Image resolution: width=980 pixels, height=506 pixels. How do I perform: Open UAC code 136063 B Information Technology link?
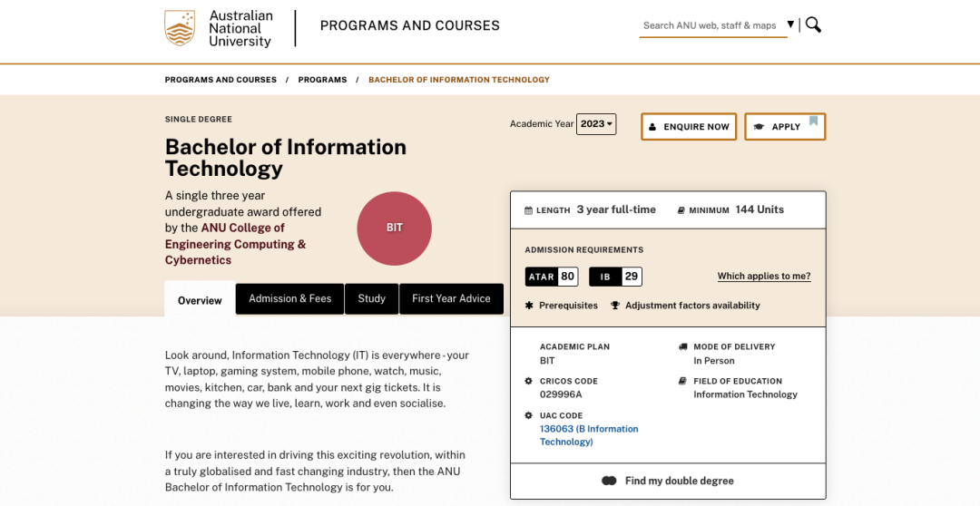(x=589, y=435)
